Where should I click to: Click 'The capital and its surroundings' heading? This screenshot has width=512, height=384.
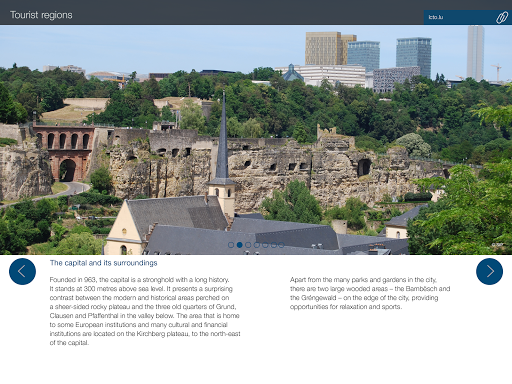(103, 263)
